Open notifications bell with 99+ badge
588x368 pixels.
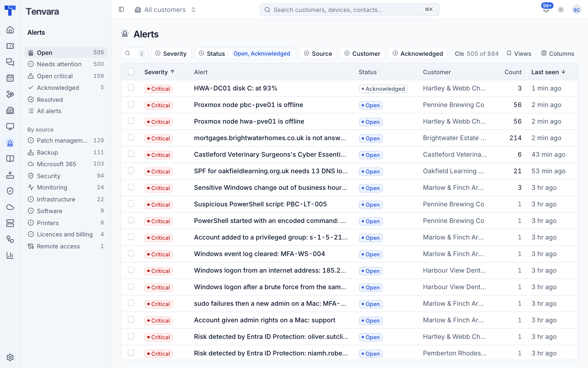(x=546, y=10)
